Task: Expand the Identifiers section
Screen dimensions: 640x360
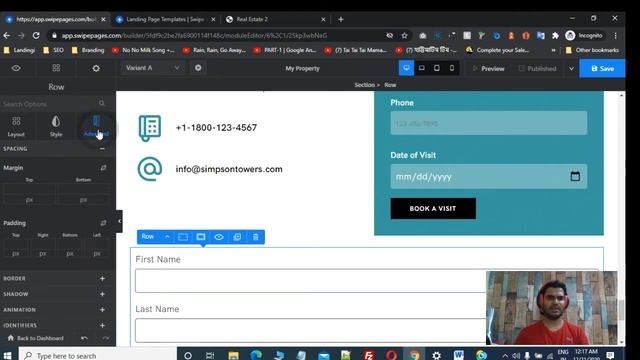Action: [102, 325]
